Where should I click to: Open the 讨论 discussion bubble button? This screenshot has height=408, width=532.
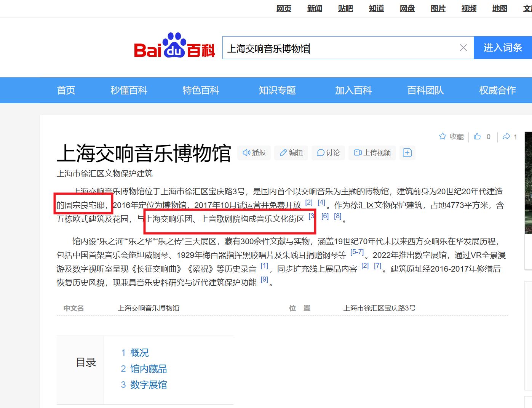point(328,153)
